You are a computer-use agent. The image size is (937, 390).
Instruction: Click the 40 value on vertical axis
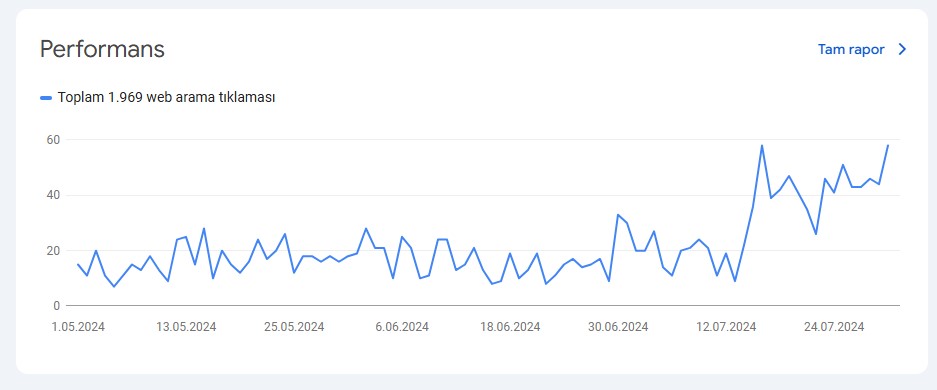click(x=54, y=195)
